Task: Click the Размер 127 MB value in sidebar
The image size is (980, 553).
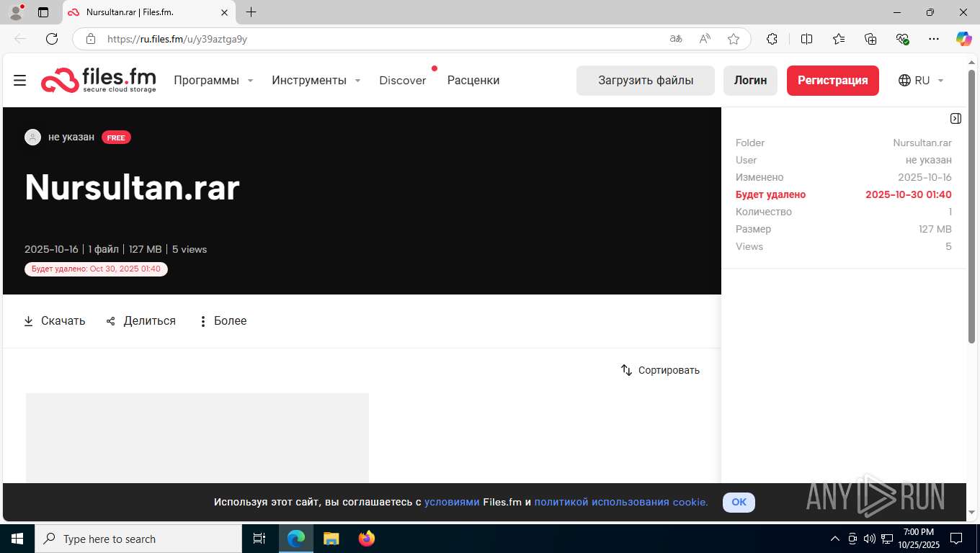Action: click(x=935, y=229)
